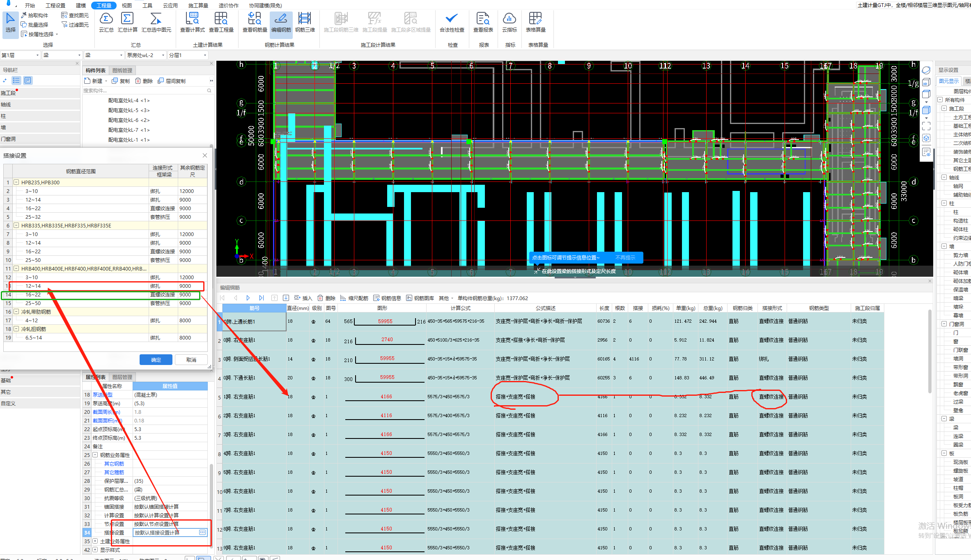Open the 第1层 floor dropdown
This screenshot has width=971, height=560.
[20, 55]
